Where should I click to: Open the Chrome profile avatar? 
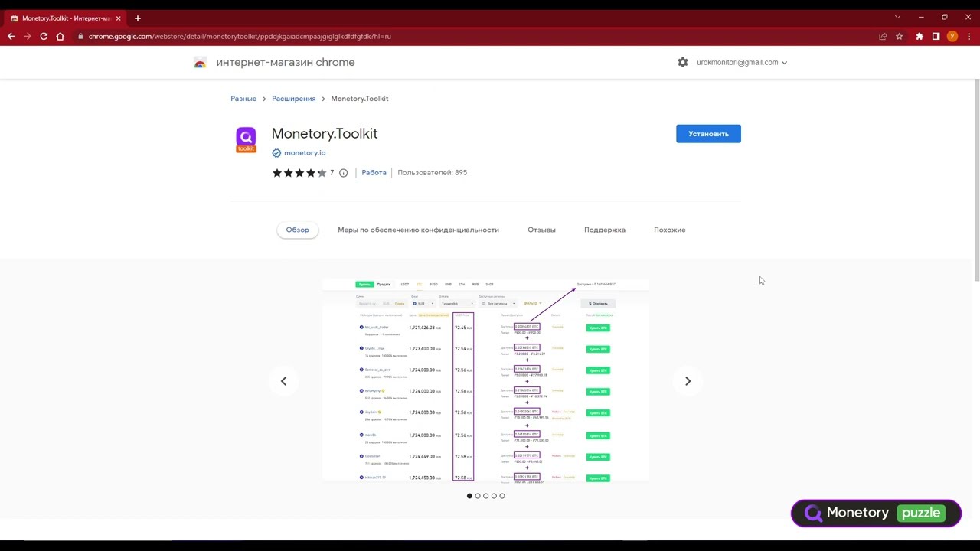coord(952,36)
